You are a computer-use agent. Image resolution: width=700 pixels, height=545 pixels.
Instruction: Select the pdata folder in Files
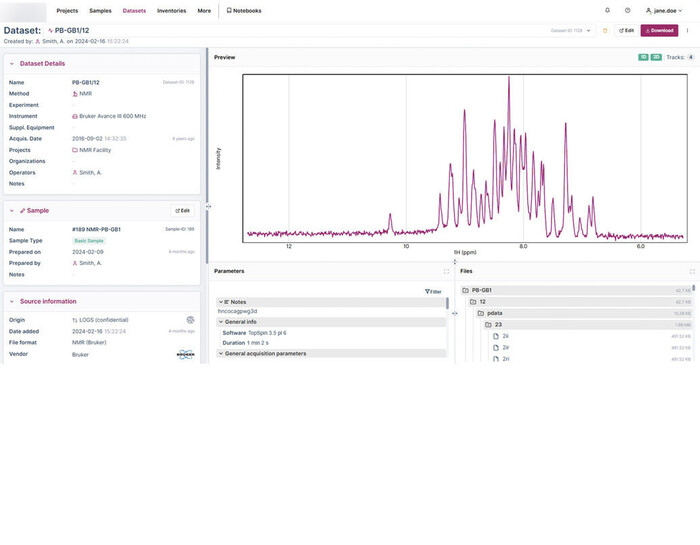pos(494,313)
